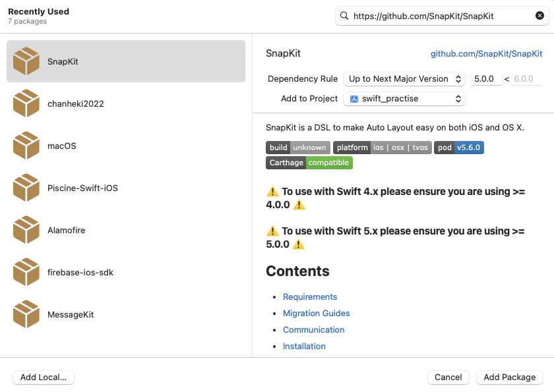
Task: Click the SnapKit package box icon
Action: click(26, 61)
